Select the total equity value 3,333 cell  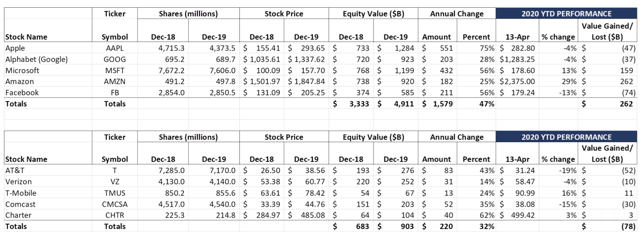[x=359, y=104]
